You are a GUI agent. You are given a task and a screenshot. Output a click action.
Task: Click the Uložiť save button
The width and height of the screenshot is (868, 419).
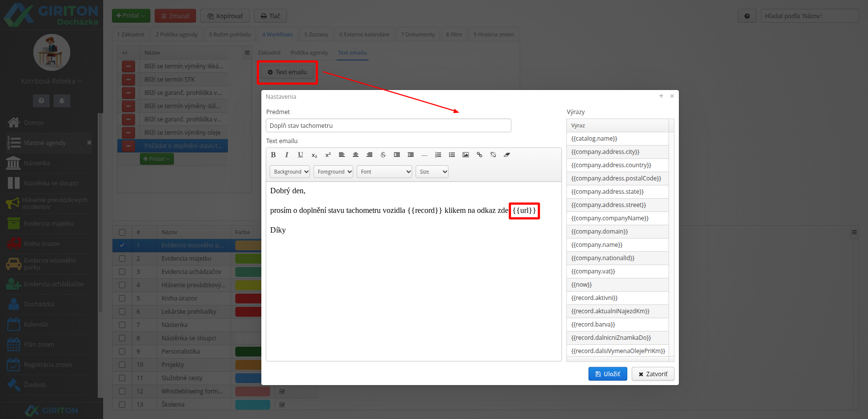click(608, 374)
